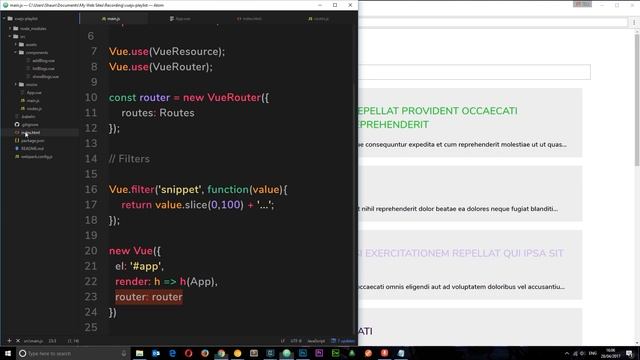Change the UTF-8 file encoding
This screenshot has height=360, width=640.
click(x=296, y=341)
